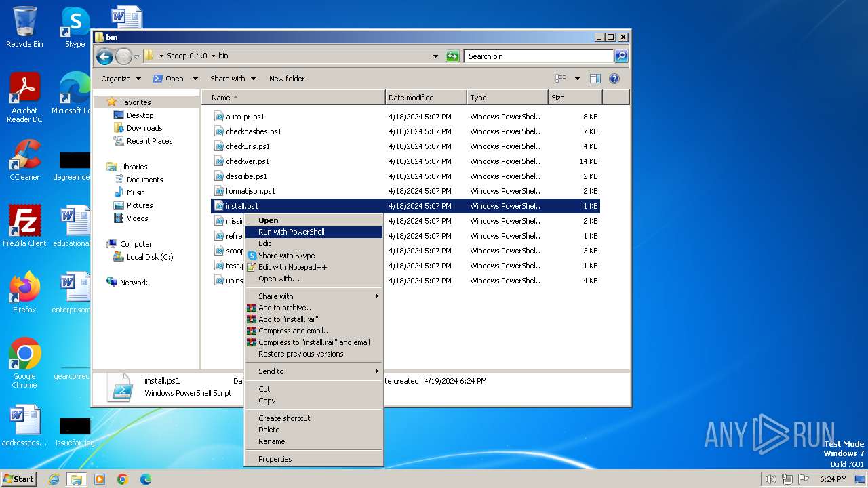The width and height of the screenshot is (868, 488).
Task: Select Edit with Notepad++ entry
Action: [313, 267]
